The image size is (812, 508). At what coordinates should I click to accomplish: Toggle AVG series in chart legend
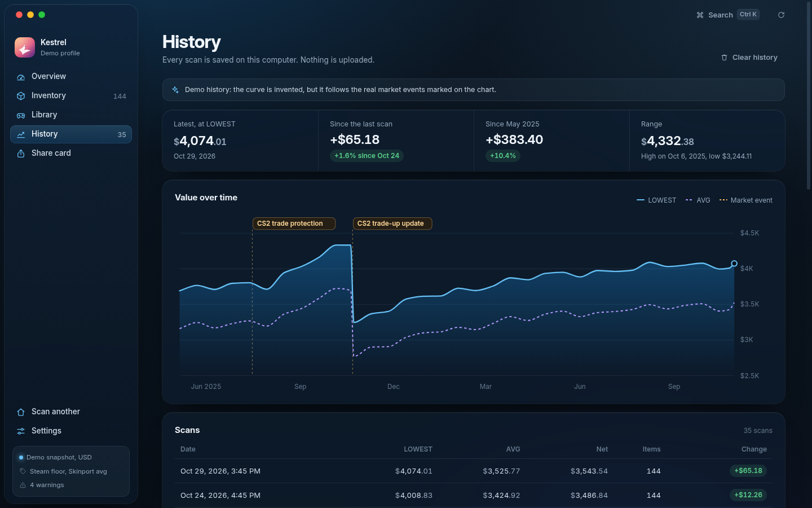(x=698, y=200)
